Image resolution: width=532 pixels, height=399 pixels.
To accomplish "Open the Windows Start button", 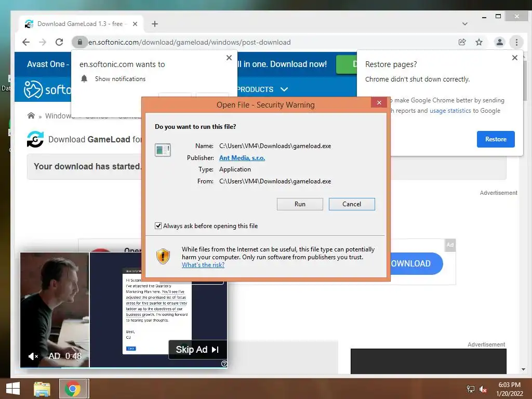I will (13, 389).
